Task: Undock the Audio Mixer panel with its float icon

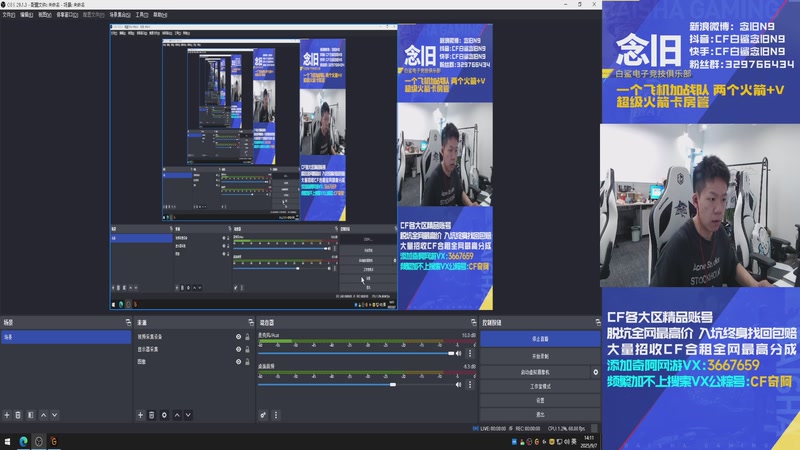Action: 473,322
